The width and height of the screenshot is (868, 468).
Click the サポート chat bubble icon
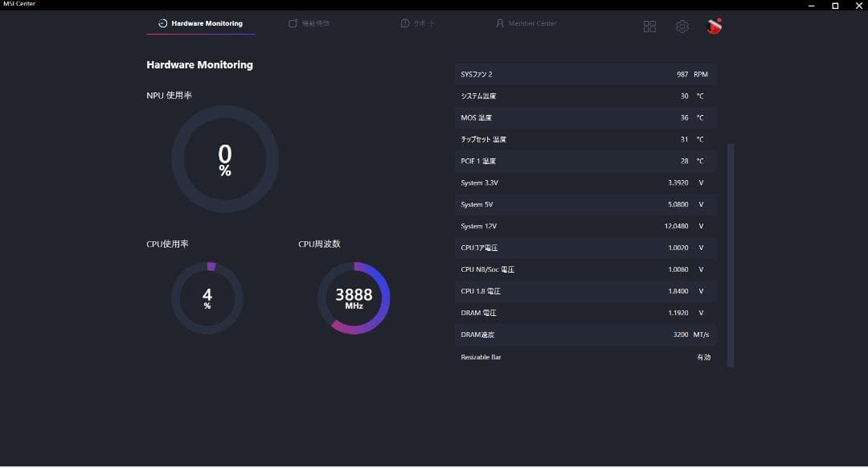(x=405, y=24)
